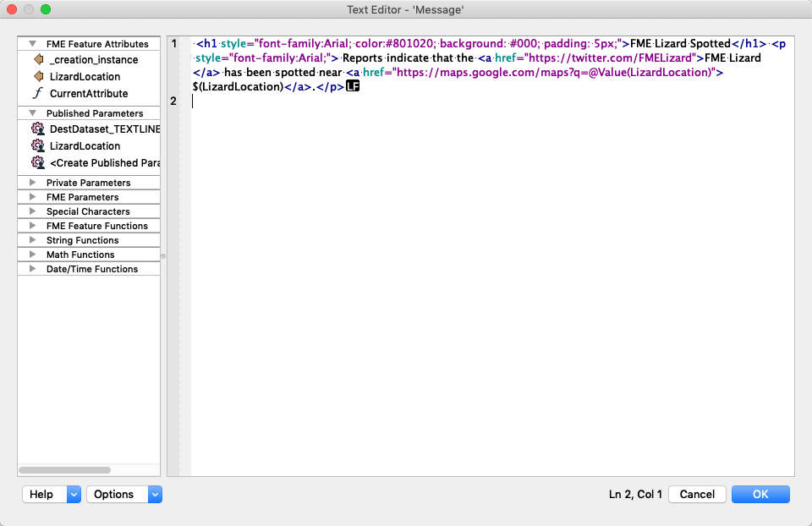Click the Options button
The width and height of the screenshot is (812, 526).
pos(117,495)
